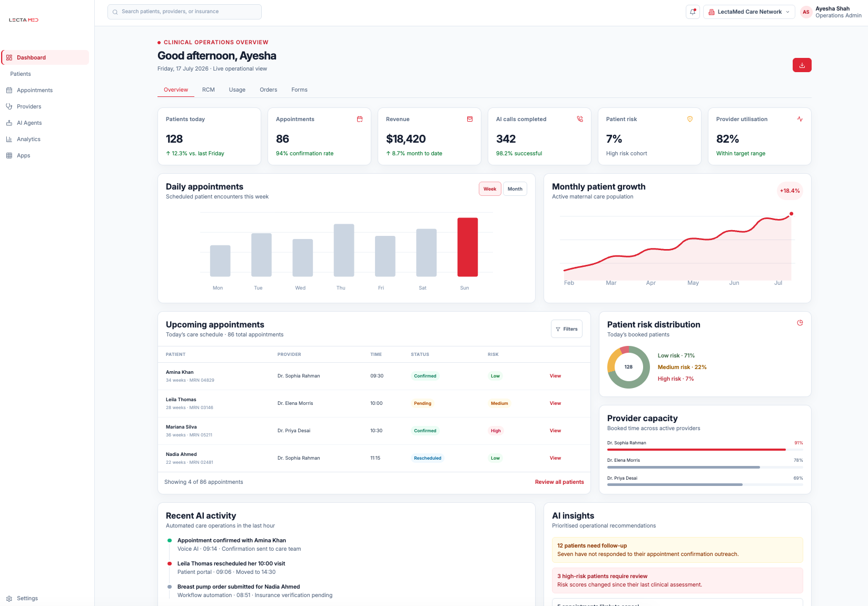Click the red download report button
The height and width of the screenshot is (606, 868).
click(802, 65)
